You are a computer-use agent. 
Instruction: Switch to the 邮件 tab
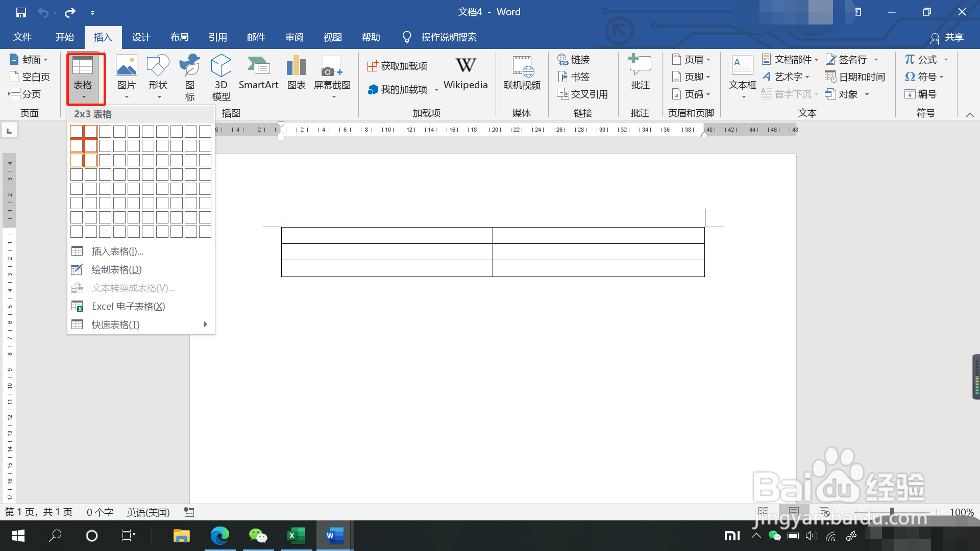pyautogui.click(x=256, y=37)
